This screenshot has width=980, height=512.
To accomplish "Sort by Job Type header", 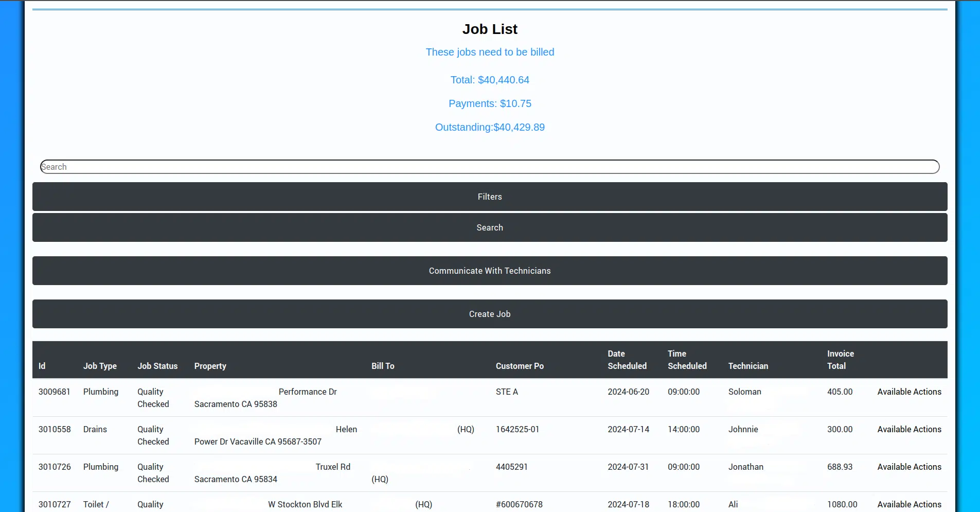I will tap(100, 366).
